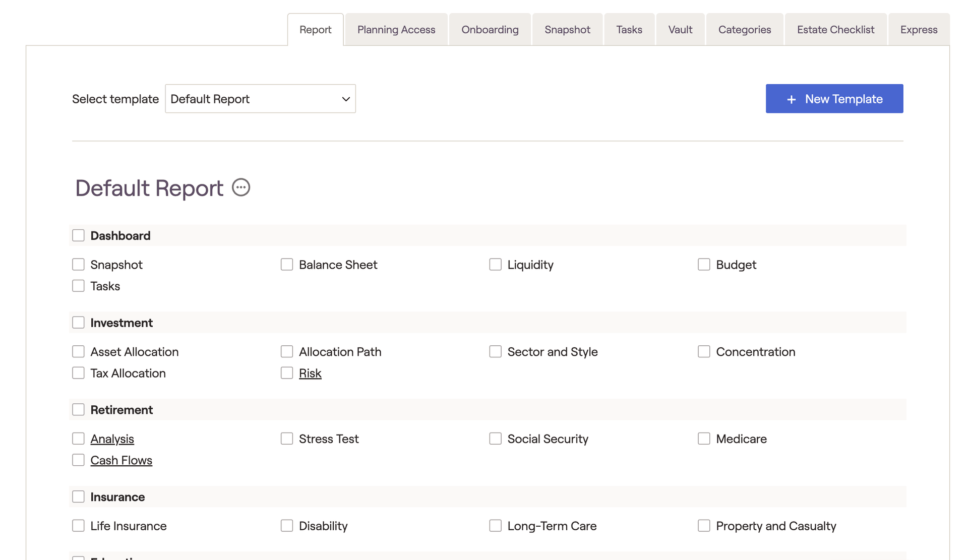Enable the Long-Term Care checkbox
Image resolution: width=968 pixels, height=560 pixels.
coord(496,526)
